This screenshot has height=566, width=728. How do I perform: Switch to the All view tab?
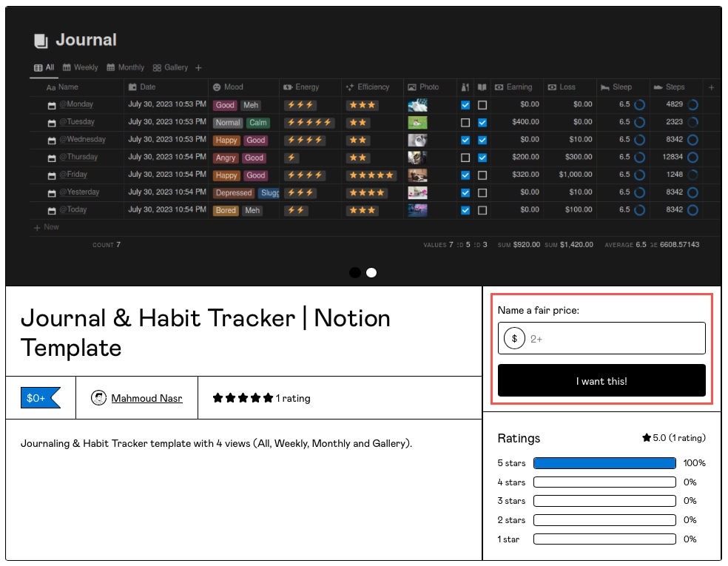click(44, 68)
